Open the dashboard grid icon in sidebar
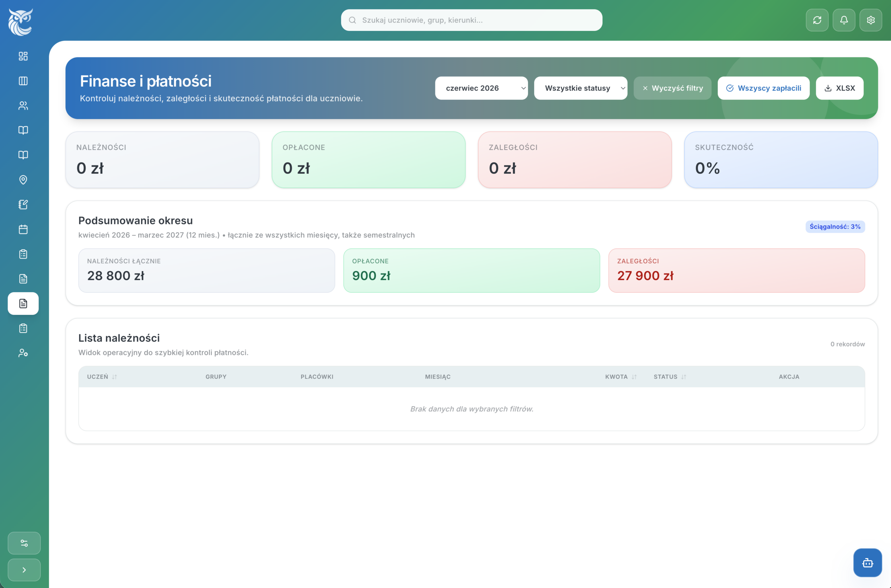Screen dimensions: 891x588 tap(23, 56)
